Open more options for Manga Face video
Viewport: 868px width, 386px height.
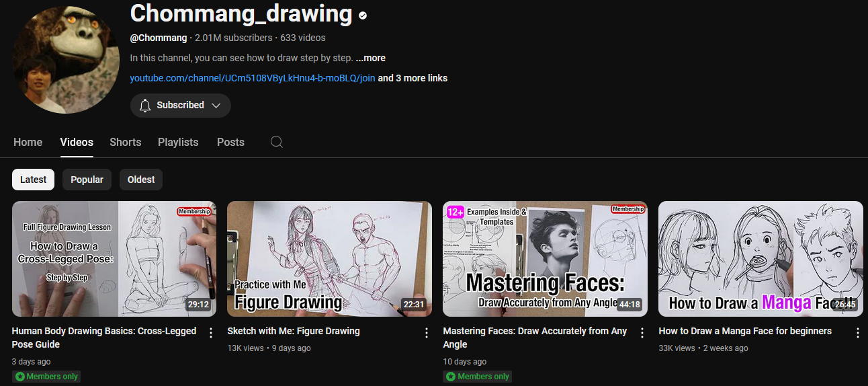tap(858, 333)
